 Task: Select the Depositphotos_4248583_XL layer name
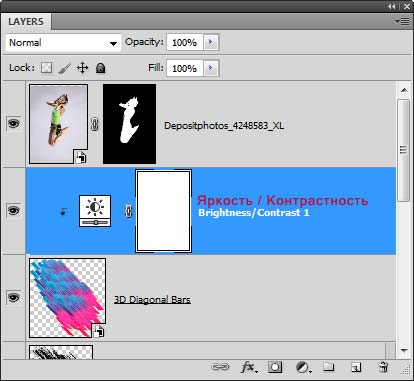(224, 126)
